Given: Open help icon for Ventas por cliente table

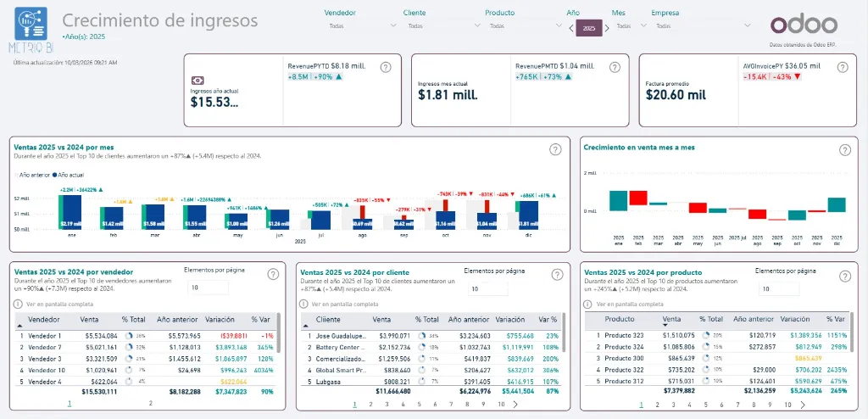Looking at the screenshot, I should pyautogui.click(x=557, y=274).
